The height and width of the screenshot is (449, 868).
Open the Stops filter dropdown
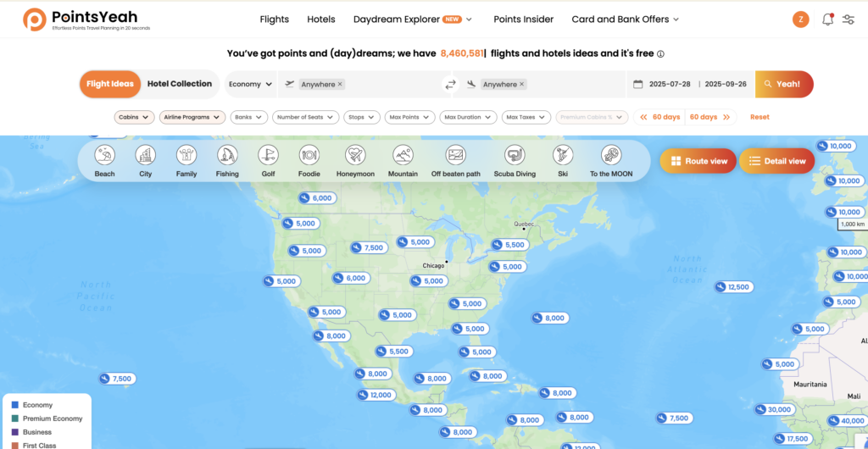coord(362,117)
